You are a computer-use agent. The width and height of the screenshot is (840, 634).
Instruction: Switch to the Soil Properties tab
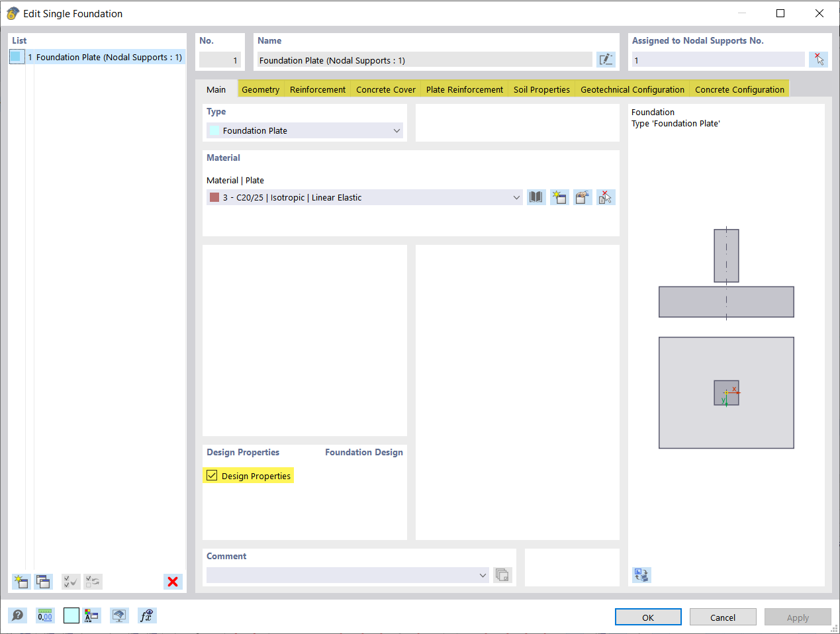(541, 89)
